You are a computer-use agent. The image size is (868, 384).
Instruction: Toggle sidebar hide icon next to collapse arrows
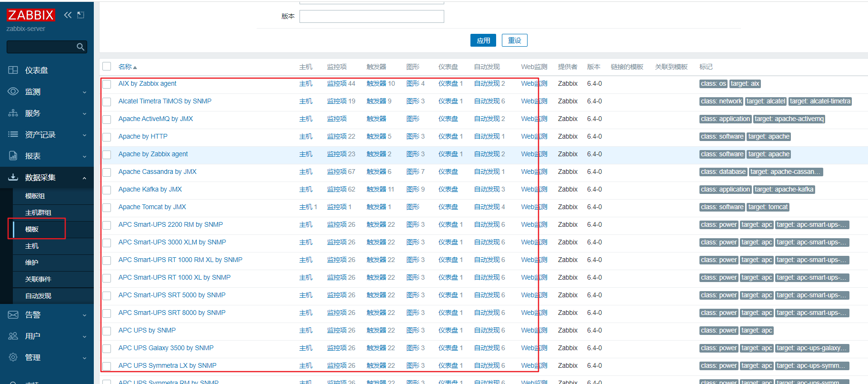(81, 15)
